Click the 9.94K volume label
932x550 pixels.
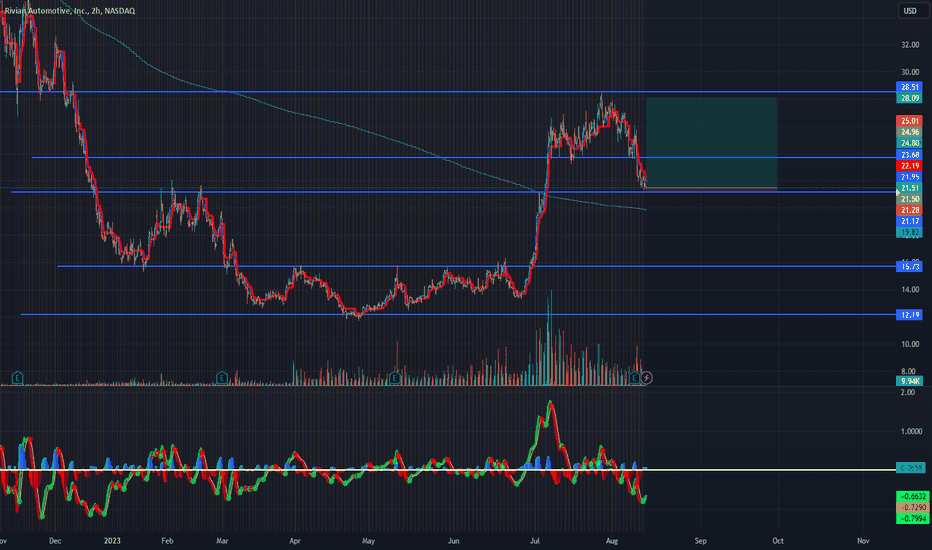pos(909,381)
